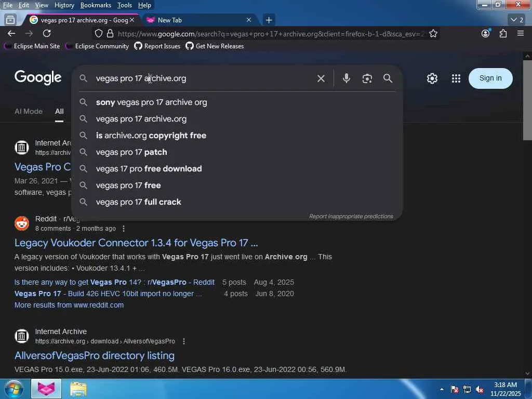
Task: Open 'Legacy Voukoder Connector 1.3.4' result
Action: [x=136, y=243]
